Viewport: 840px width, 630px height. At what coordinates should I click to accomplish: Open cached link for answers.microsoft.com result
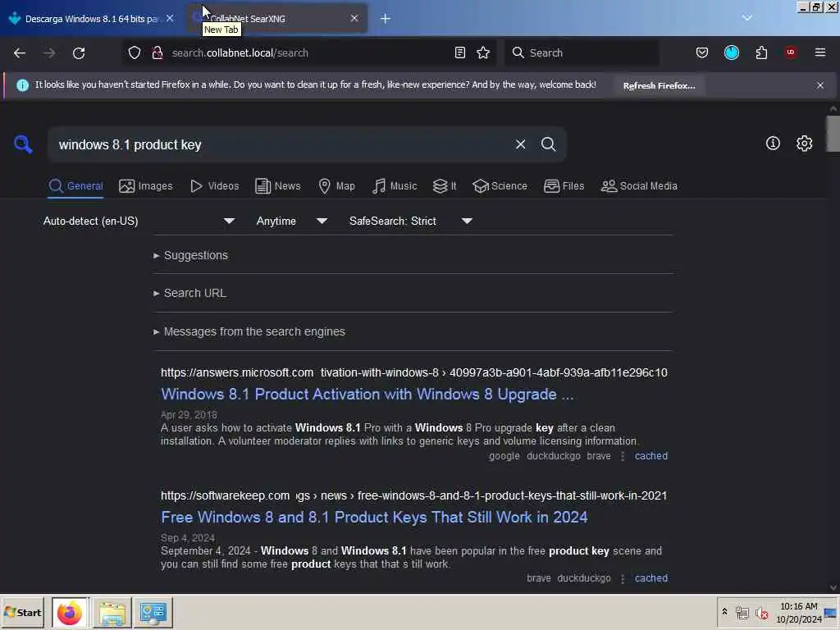[x=651, y=456]
